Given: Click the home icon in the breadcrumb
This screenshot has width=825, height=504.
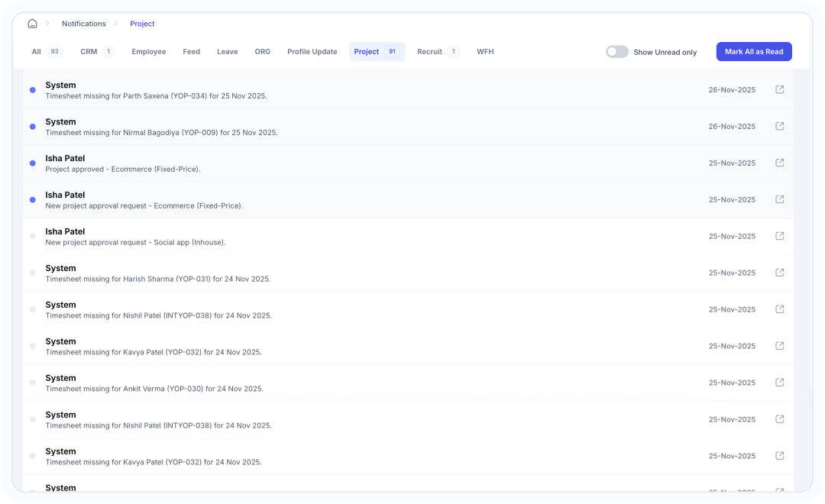Looking at the screenshot, I should click(x=32, y=23).
